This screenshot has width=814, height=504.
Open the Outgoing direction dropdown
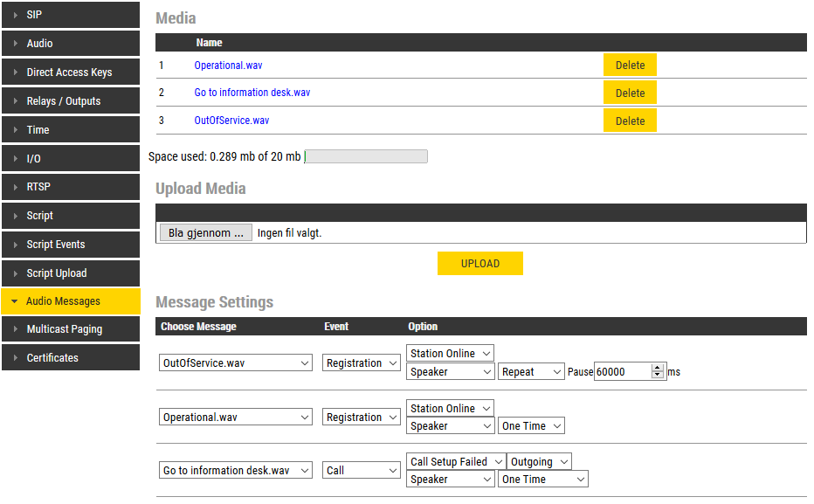coord(539,462)
